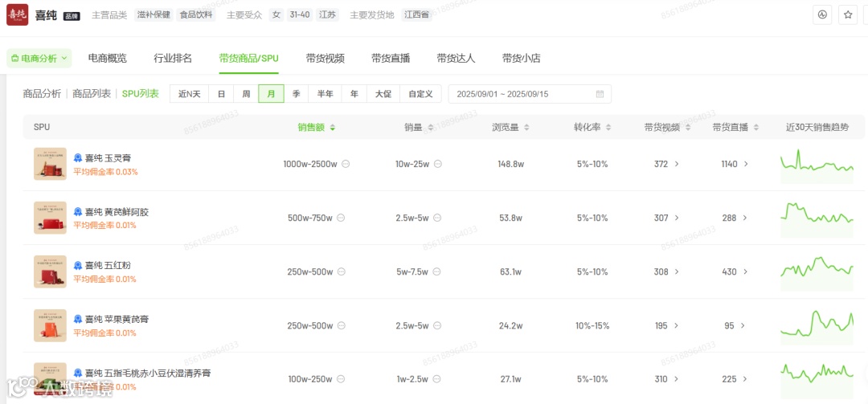The height and width of the screenshot is (404, 868).
Task: Select 近N天 time range
Action: click(x=190, y=94)
